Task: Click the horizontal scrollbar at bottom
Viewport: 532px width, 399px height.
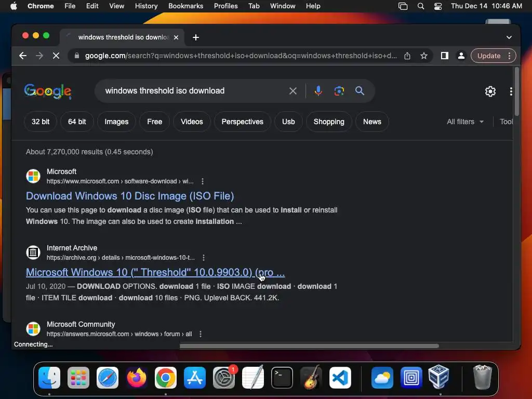Action: (x=309, y=345)
